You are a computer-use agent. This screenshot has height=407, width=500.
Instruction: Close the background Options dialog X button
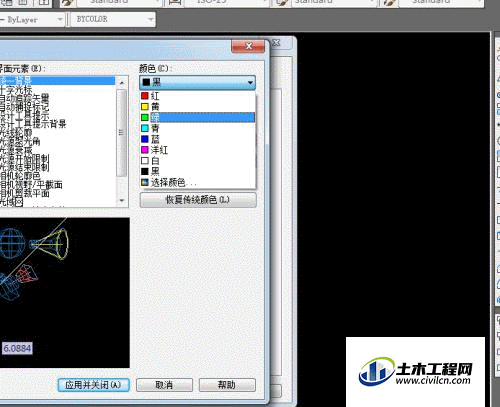click(x=276, y=43)
